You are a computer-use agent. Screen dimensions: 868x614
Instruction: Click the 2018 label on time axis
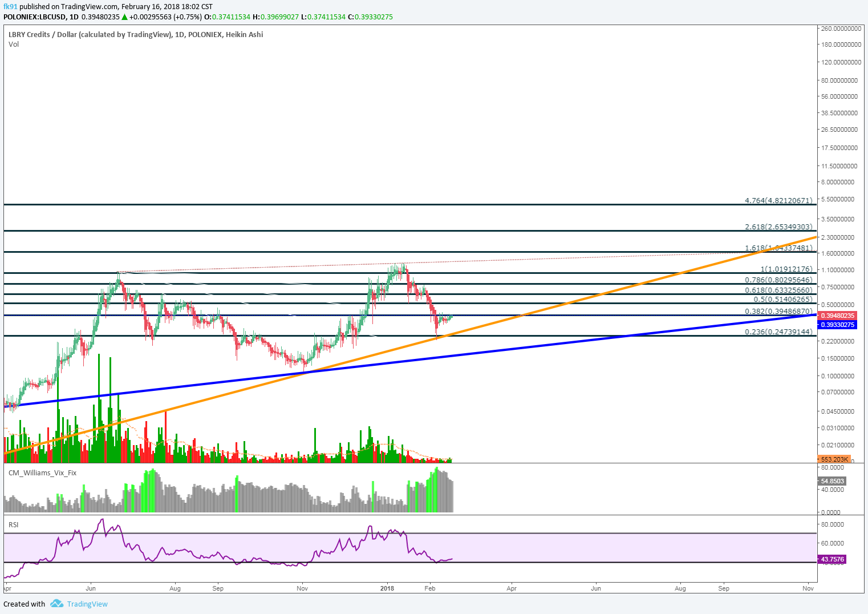tap(387, 588)
